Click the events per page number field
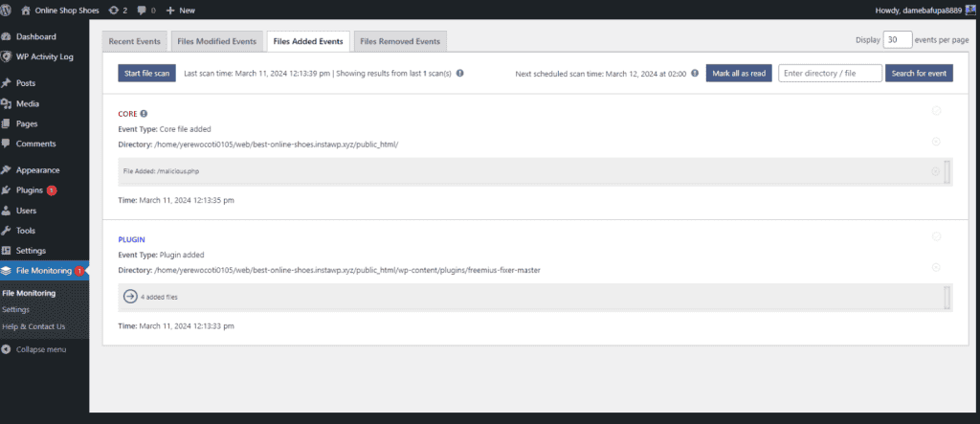 click(x=897, y=40)
